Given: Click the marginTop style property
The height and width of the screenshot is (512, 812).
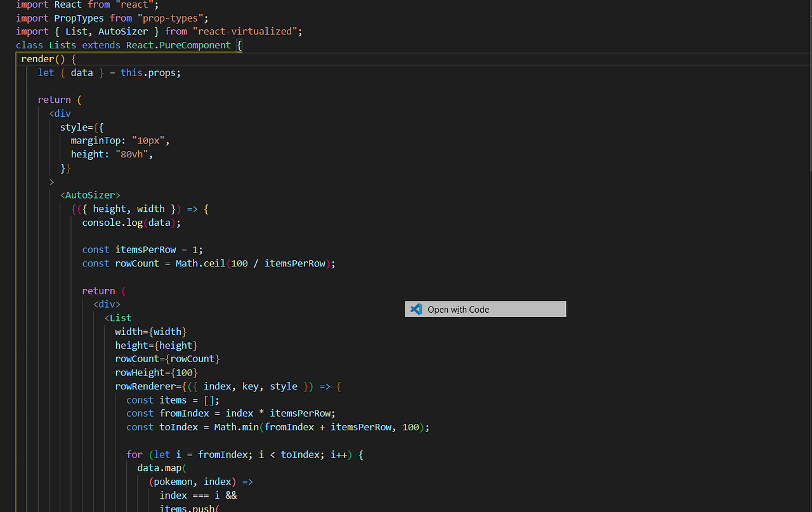Looking at the screenshot, I should coord(96,140).
